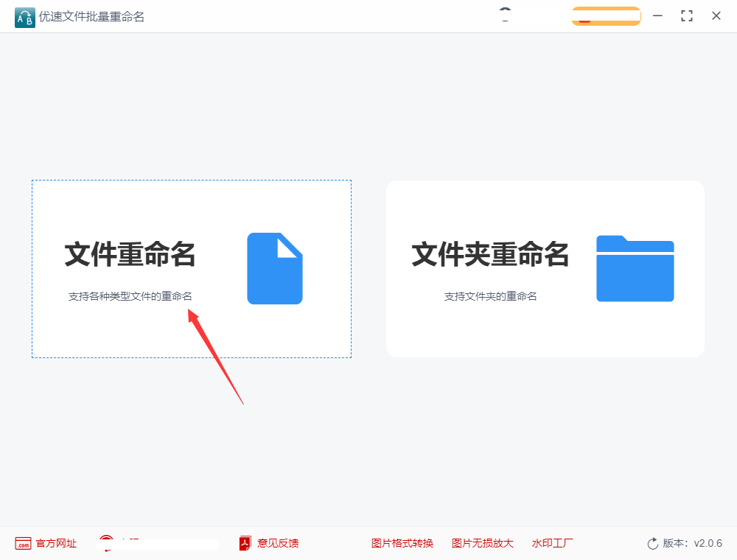The height and width of the screenshot is (560, 737).
Task: Open 水印工厂 link
Action: [552, 544]
